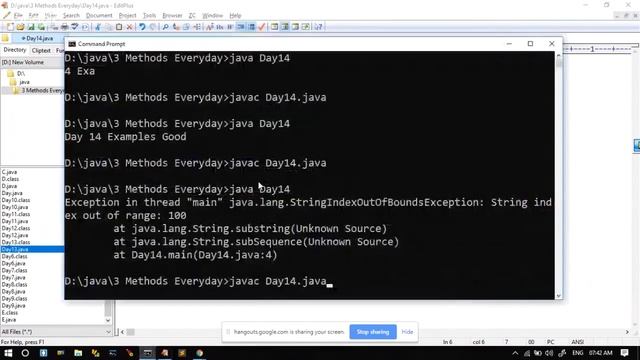Click Command Prompt scrollbar up arrow
The width and height of the screenshot is (640, 360).
tap(558, 55)
